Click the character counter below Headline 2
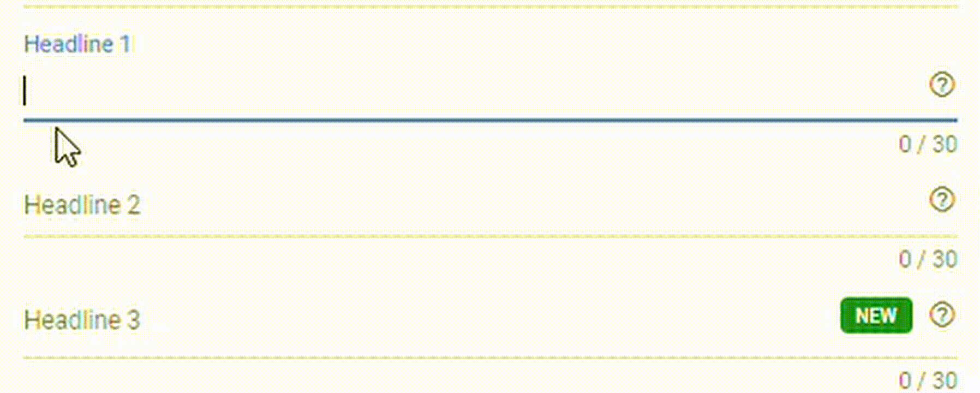This screenshot has height=393, width=980. coord(928,259)
